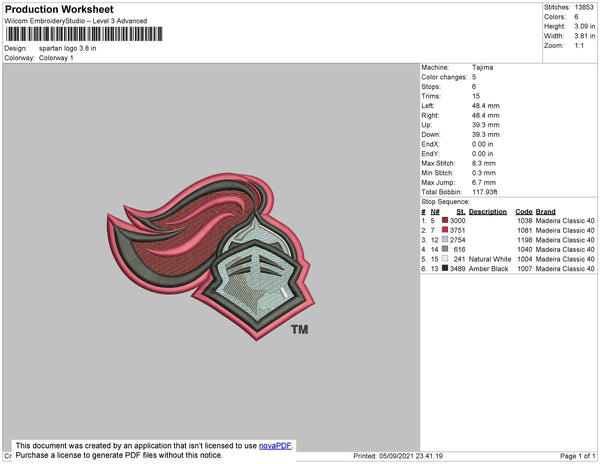Screen dimensions: 600x464
Task: Click the light blue 2754 color swatch
Action: pyautogui.click(x=445, y=239)
